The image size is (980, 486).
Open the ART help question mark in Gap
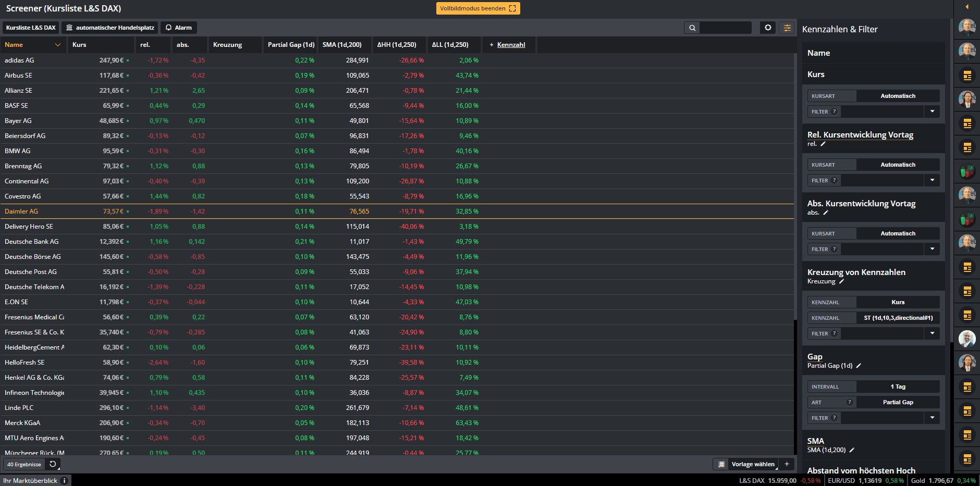coord(850,402)
